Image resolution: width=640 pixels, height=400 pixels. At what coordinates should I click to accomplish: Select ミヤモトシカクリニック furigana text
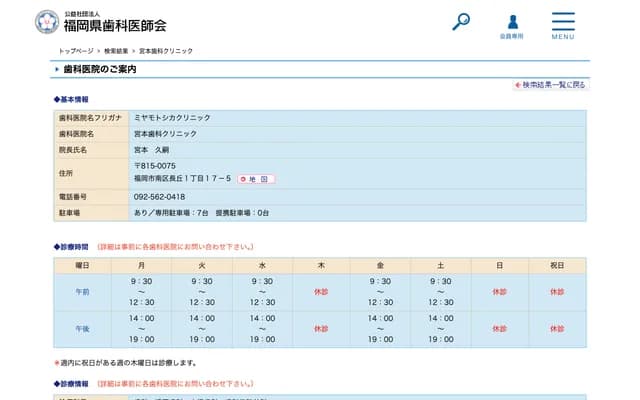172,118
